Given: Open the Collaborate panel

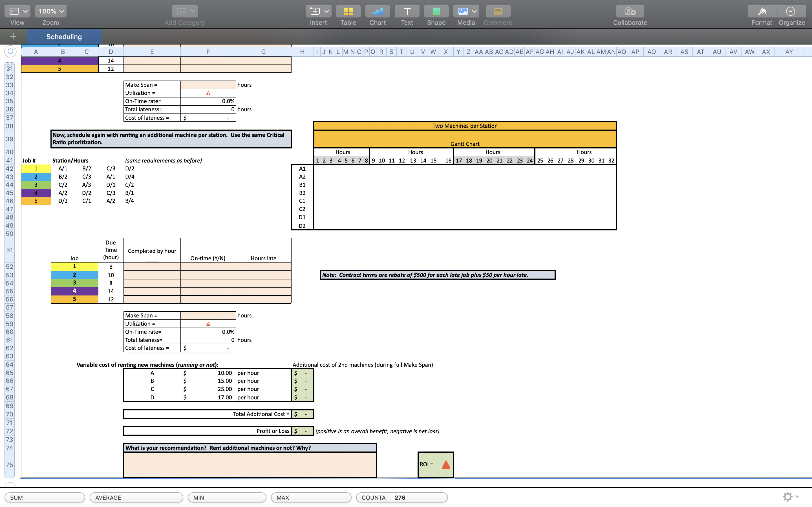Looking at the screenshot, I should [630, 11].
